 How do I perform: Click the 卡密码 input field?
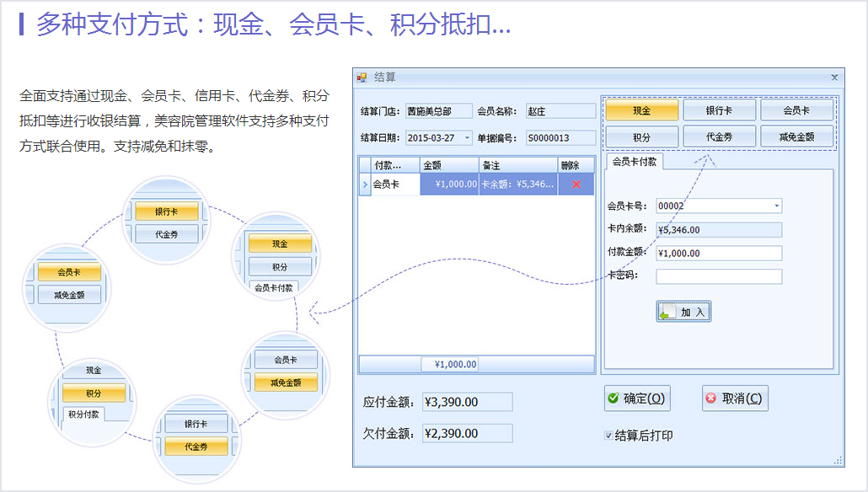[719, 276]
